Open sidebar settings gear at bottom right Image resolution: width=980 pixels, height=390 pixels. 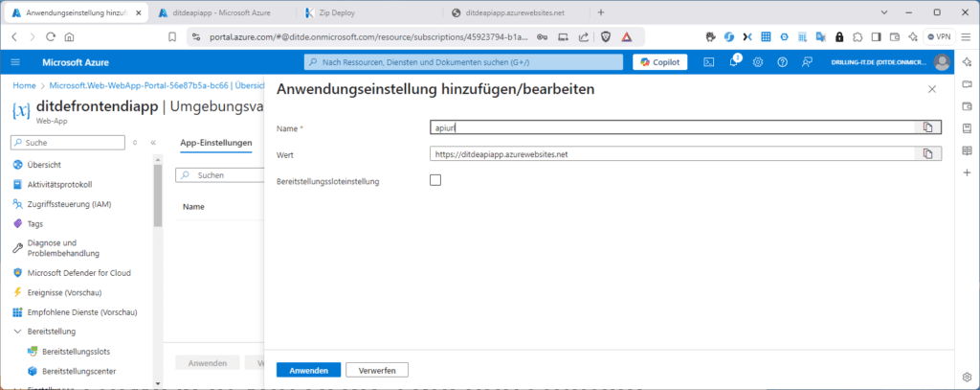967,377
